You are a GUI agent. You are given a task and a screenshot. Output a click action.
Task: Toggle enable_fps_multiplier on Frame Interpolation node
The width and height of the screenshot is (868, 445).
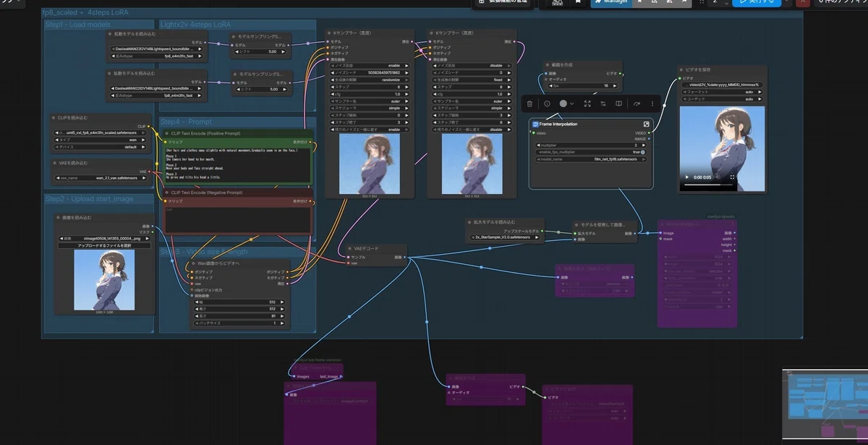(592, 152)
